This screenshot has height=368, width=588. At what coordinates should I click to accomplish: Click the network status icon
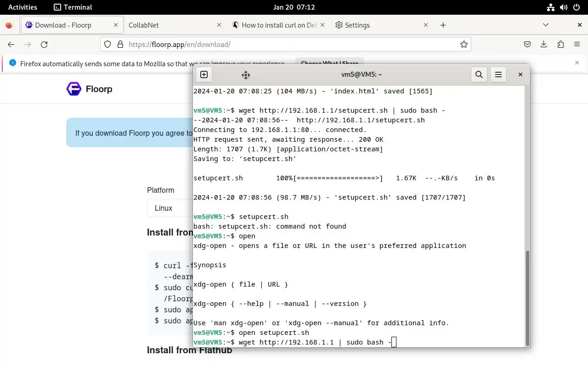(x=550, y=7)
